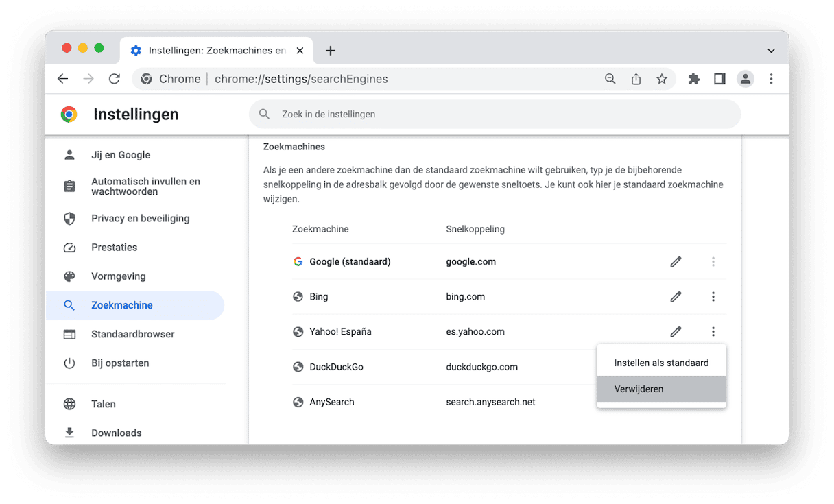Click the google.com shortcut
The width and height of the screenshot is (834, 504).
point(470,261)
